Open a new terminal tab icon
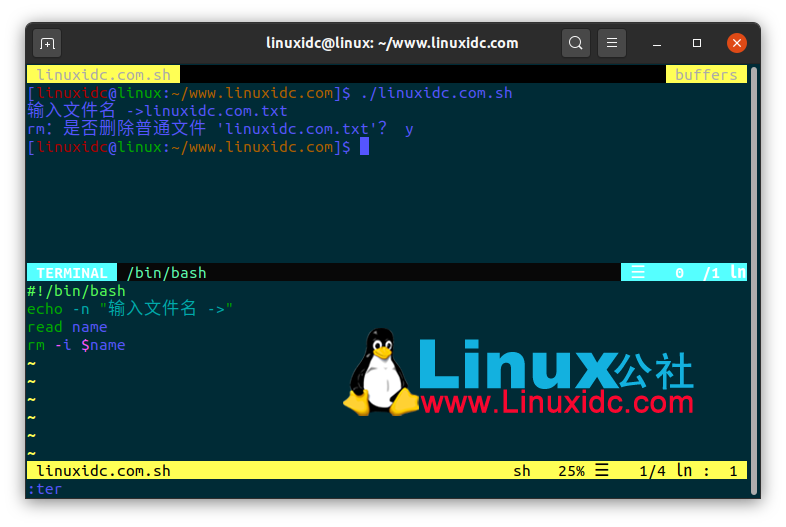The width and height of the screenshot is (786, 527). [x=47, y=44]
